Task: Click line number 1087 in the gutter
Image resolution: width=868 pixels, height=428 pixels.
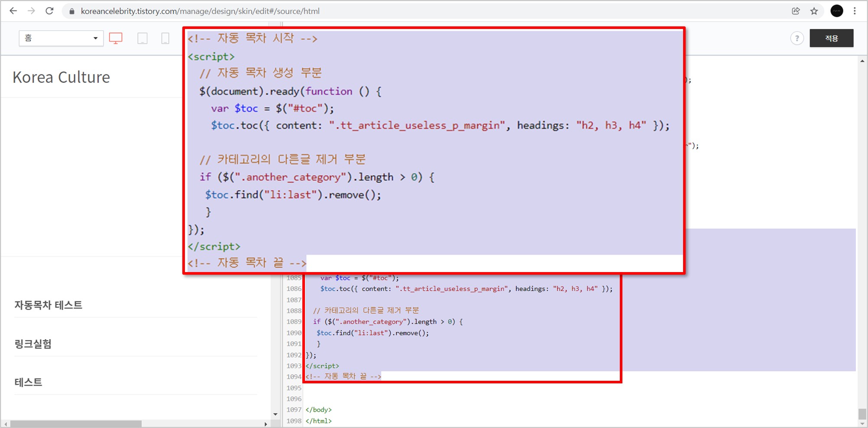Action: click(x=294, y=300)
